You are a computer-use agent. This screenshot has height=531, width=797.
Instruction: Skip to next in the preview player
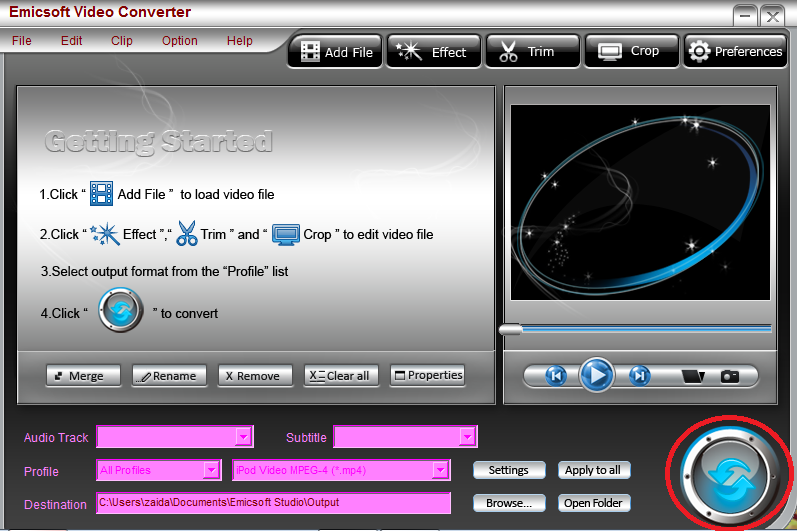click(x=639, y=376)
